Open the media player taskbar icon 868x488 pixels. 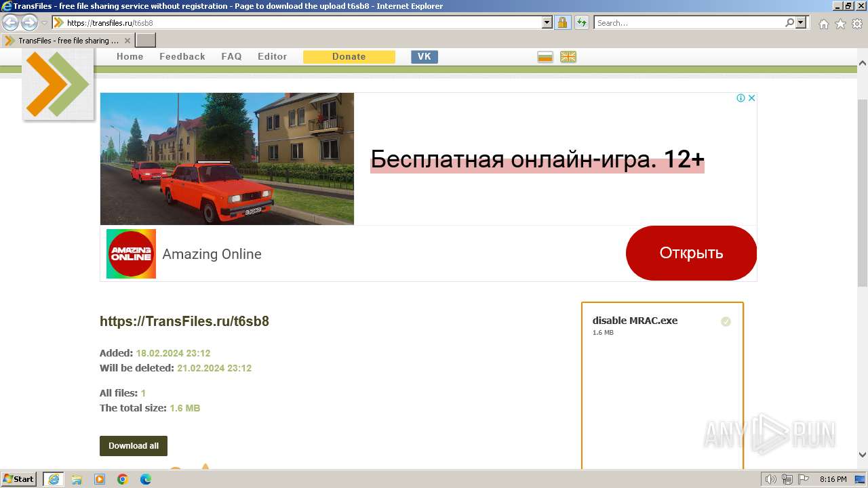coord(100,479)
